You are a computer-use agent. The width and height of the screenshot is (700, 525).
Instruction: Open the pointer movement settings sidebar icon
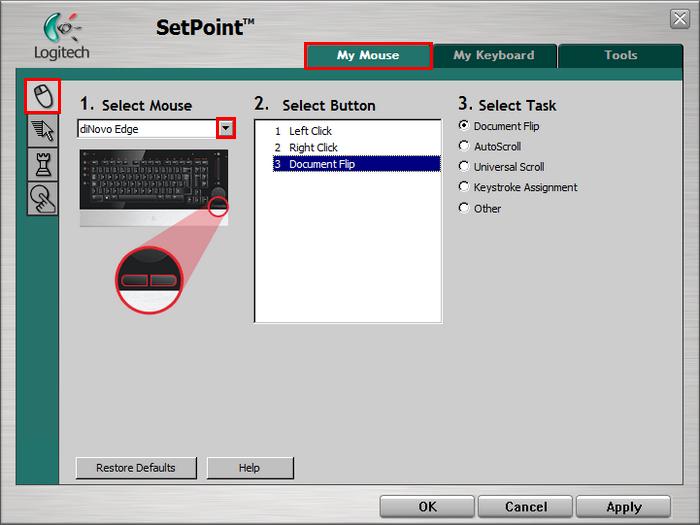[x=43, y=131]
